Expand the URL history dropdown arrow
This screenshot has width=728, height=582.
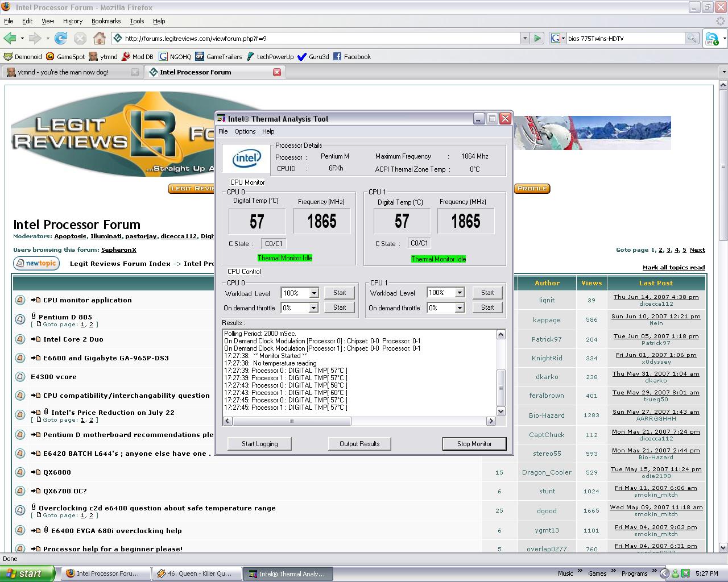click(x=524, y=38)
